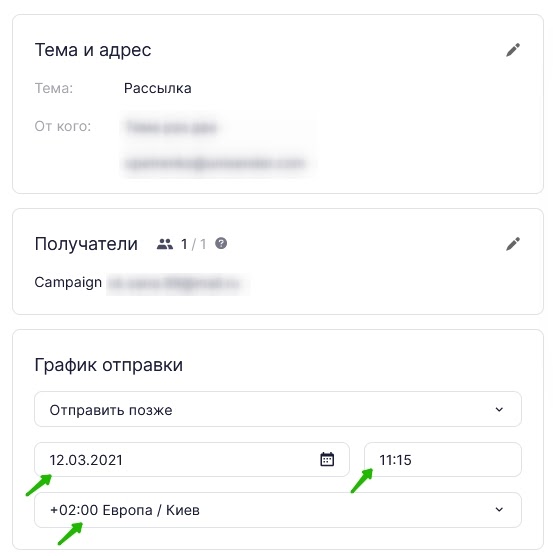Open the help question mark near recipients count

pyautogui.click(x=221, y=243)
